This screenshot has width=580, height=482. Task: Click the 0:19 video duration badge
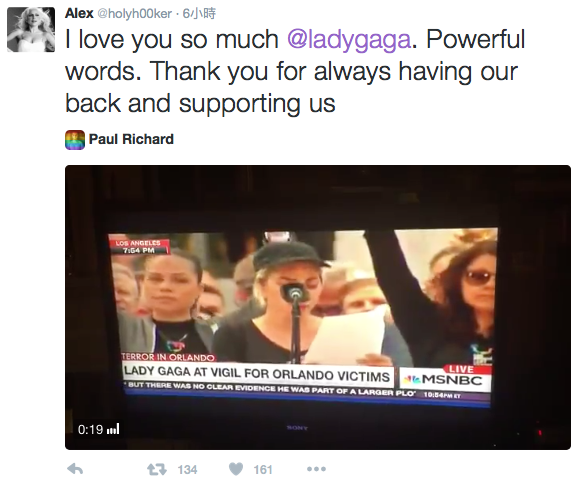tap(98, 429)
